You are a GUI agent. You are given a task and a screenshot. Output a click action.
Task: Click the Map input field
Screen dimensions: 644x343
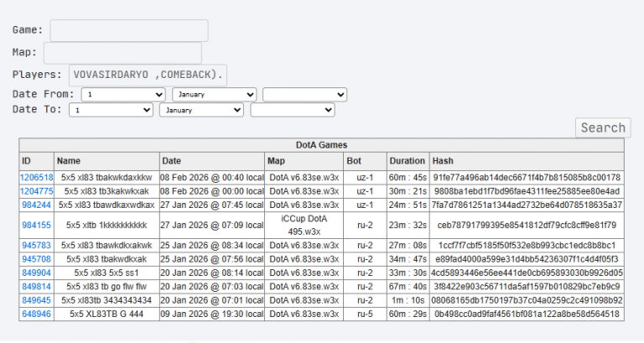coord(122,53)
